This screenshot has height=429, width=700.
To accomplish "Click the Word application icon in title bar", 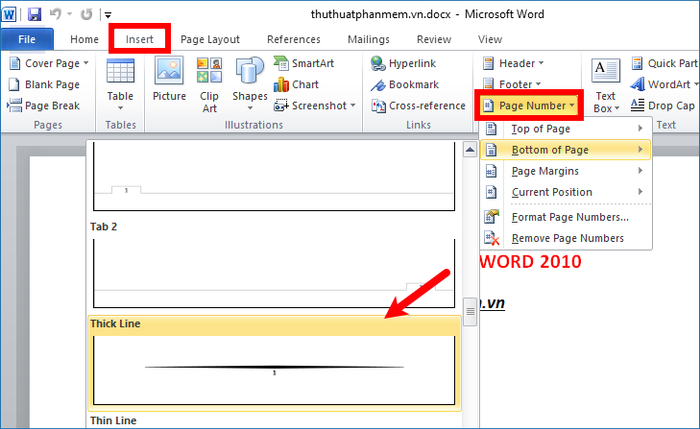I will point(9,14).
